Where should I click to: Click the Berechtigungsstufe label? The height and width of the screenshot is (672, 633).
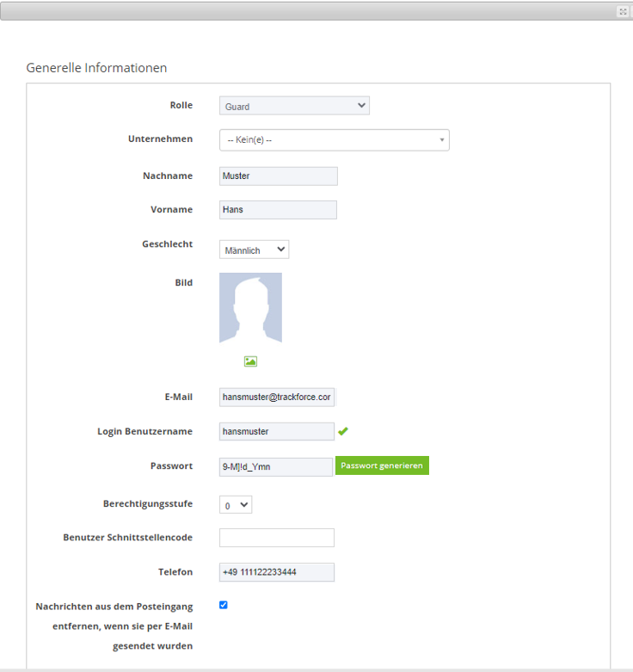click(x=148, y=503)
